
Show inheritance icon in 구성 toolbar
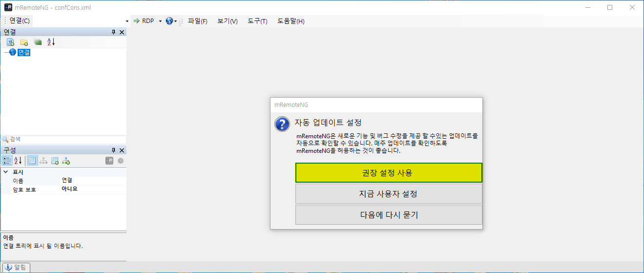click(x=43, y=160)
